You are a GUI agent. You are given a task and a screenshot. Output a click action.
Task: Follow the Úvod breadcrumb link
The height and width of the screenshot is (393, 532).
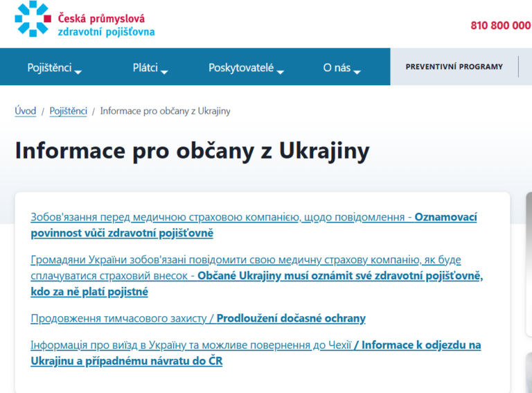pyautogui.click(x=26, y=111)
